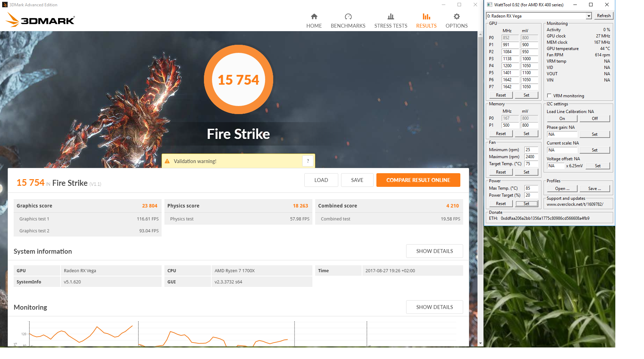The height and width of the screenshot is (359, 644).
Task: Click Reset in the Memory section
Action: pos(501,134)
